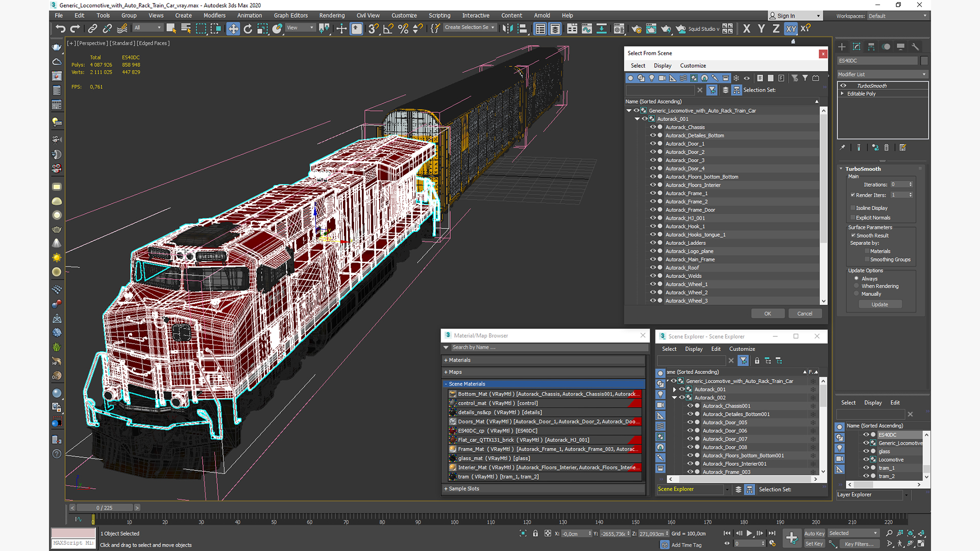Open the Customize menu in Select From Scene

point(693,66)
